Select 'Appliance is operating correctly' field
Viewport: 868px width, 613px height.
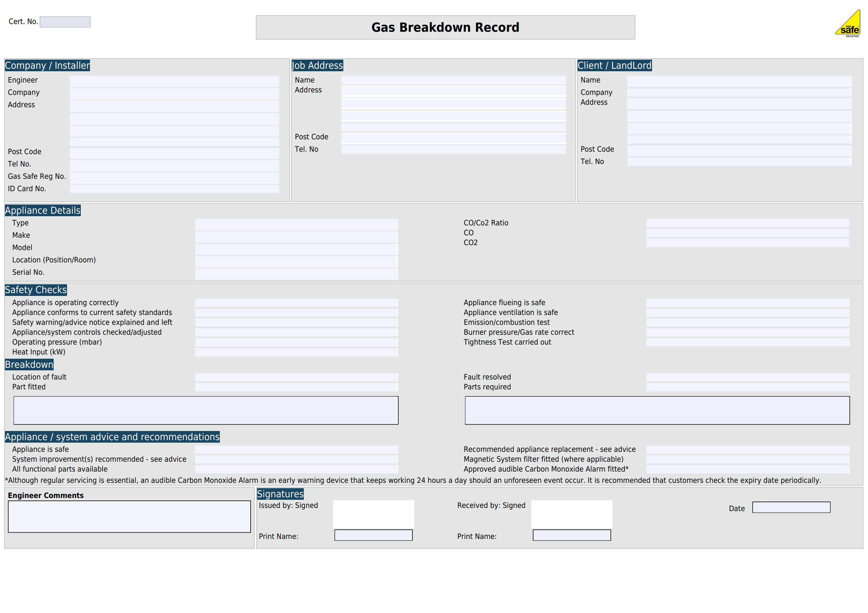[296, 303]
